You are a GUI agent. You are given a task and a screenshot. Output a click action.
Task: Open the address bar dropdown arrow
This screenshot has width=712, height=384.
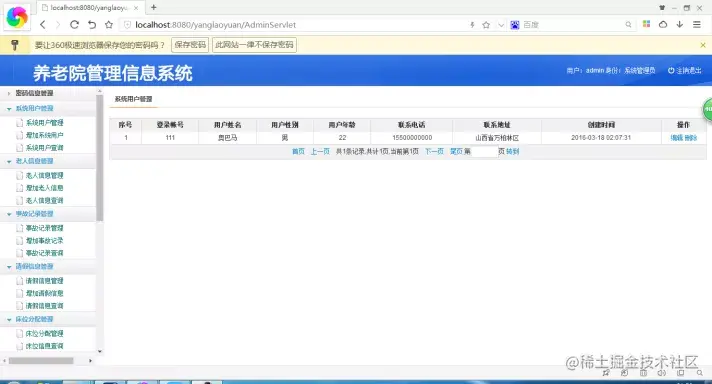click(501, 25)
